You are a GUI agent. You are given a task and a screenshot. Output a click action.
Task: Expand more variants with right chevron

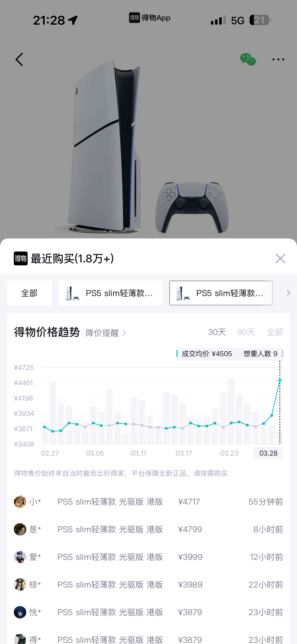(x=288, y=293)
